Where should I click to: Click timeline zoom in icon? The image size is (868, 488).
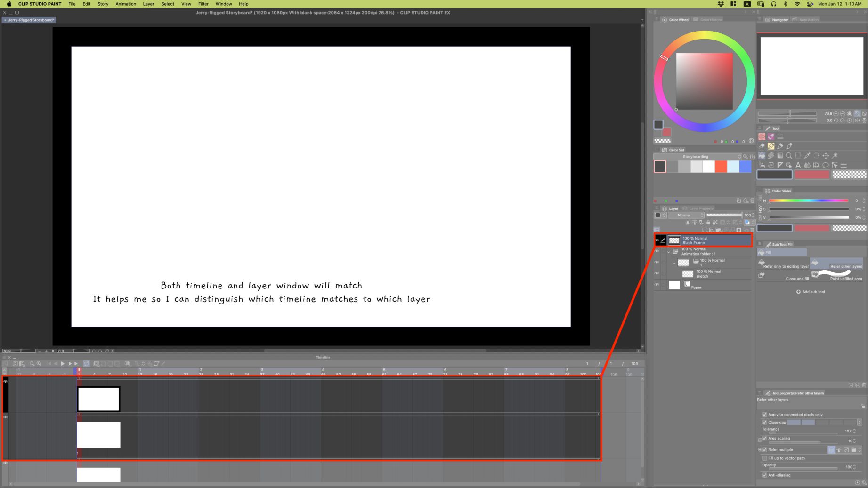(39, 364)
